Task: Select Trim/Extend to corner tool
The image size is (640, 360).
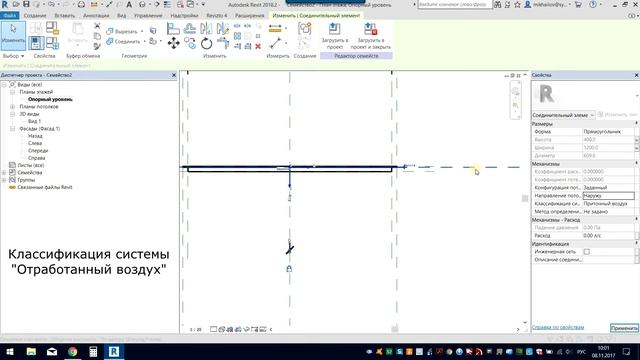Action: [x=223, y=43]
